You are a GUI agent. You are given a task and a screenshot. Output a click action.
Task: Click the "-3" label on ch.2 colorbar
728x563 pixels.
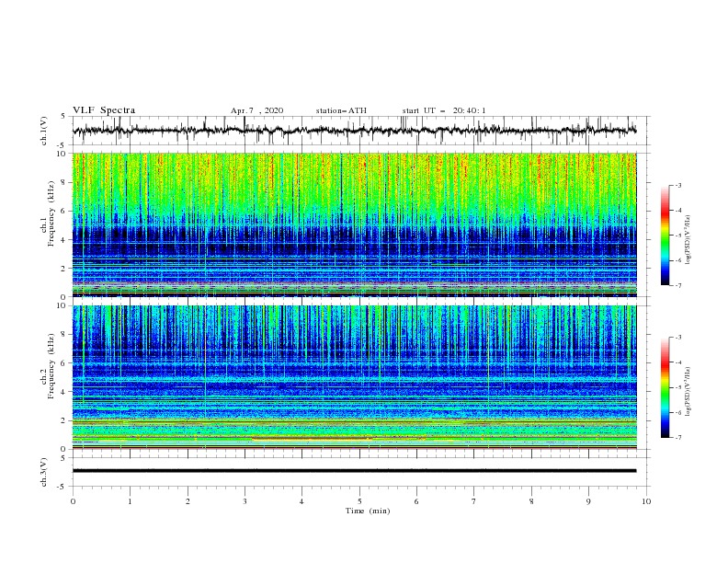point(677,338)
